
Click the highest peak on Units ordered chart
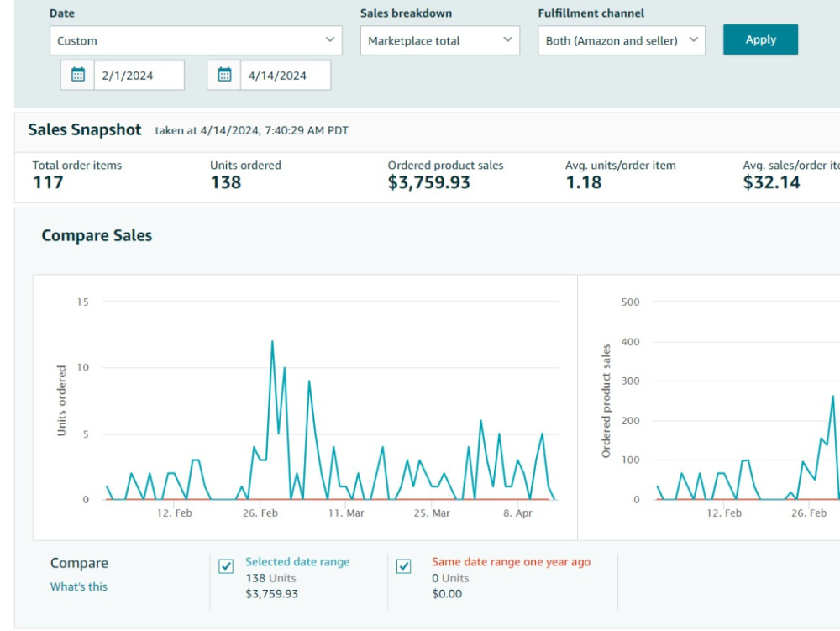pos(272,341)
